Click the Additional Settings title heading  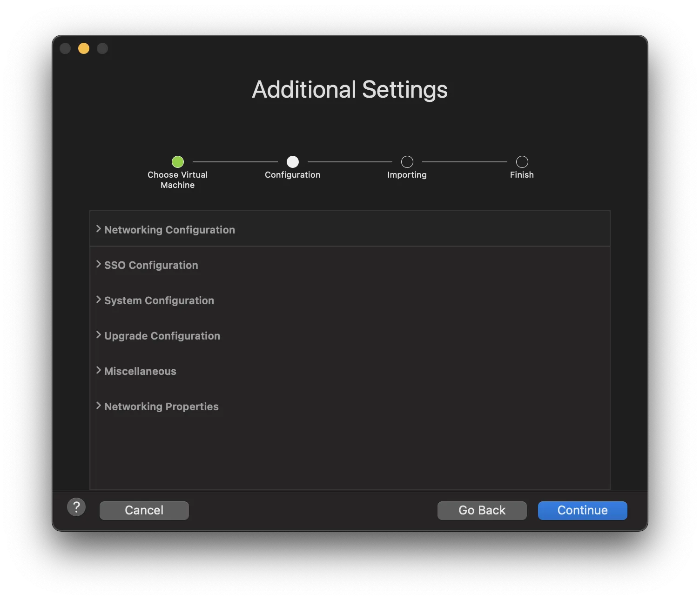350,89
